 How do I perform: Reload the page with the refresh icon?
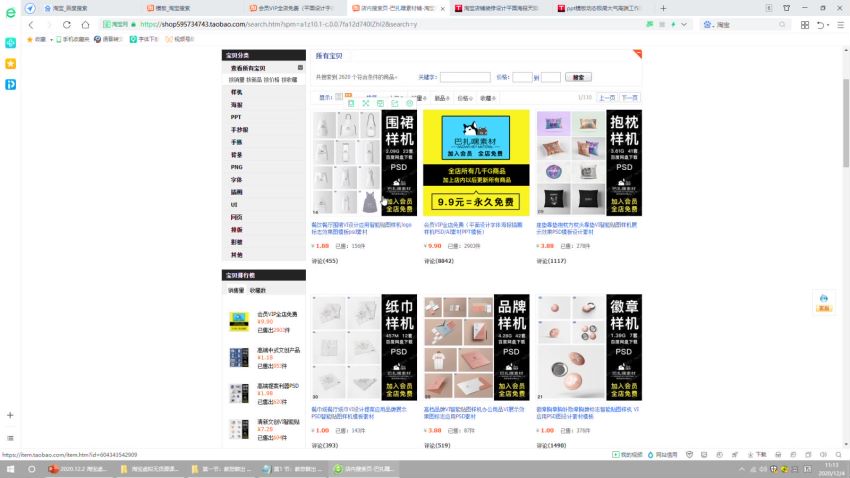pyautogui.click(x=67, y=24)
